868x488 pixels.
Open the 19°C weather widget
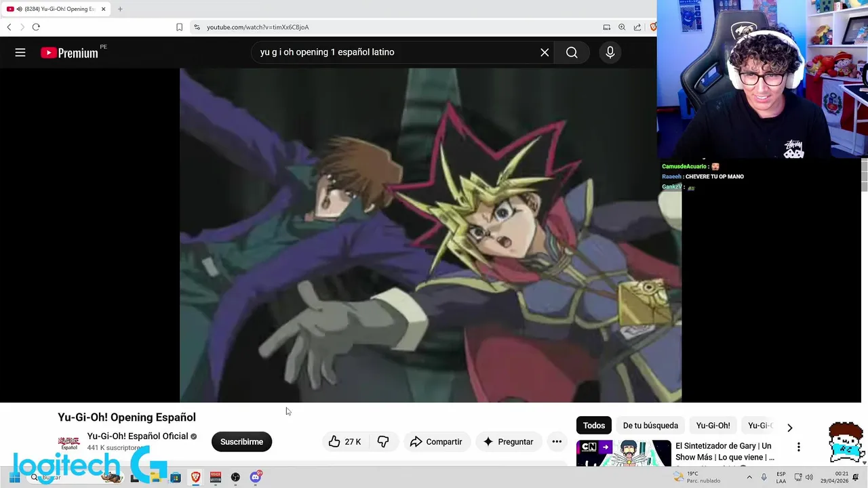pyautogui.click(x=697, y=477)
